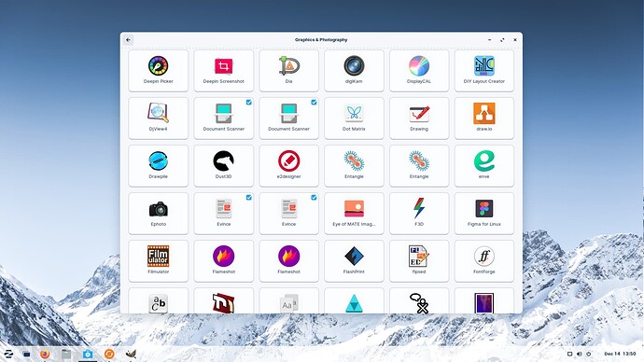Select the Dot Matrix butterfly icon

click(354, 113)
